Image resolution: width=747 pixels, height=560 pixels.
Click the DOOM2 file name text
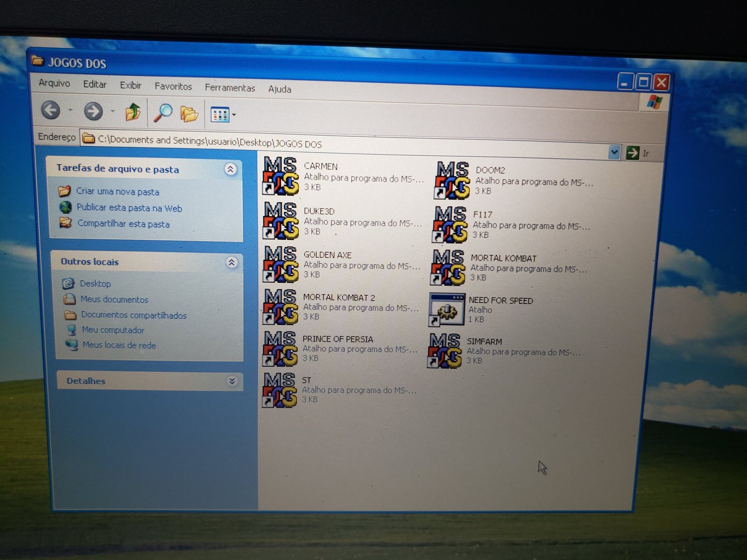coord(490,170)
